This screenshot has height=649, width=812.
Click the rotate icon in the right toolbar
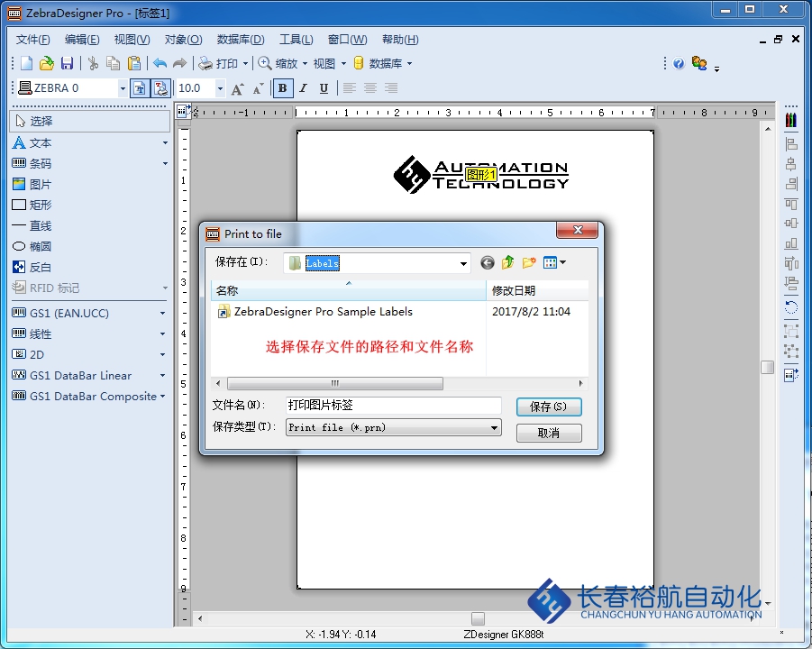(790, 307)
